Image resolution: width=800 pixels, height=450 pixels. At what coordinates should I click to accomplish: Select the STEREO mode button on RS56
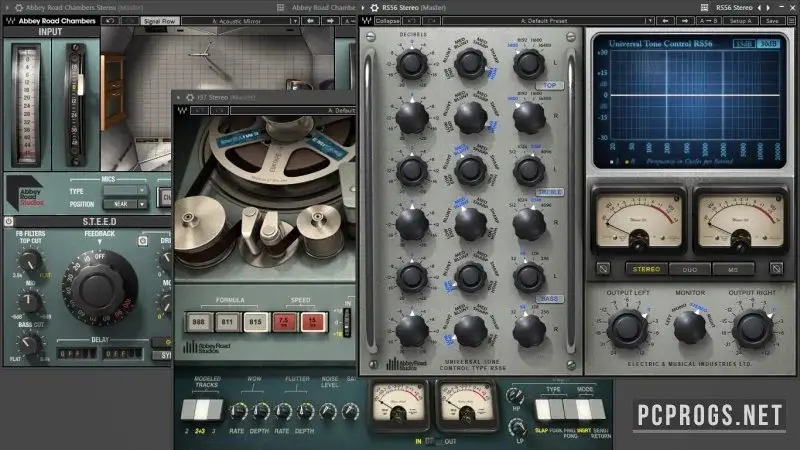[x=647, y=268]
